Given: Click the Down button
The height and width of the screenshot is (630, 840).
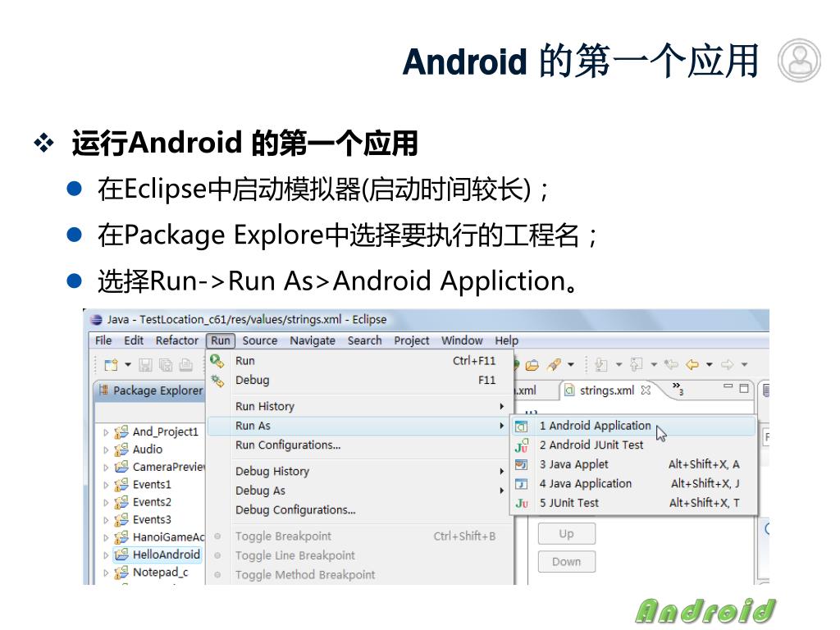Looking at the screenshot, I should tap(566, 562).
